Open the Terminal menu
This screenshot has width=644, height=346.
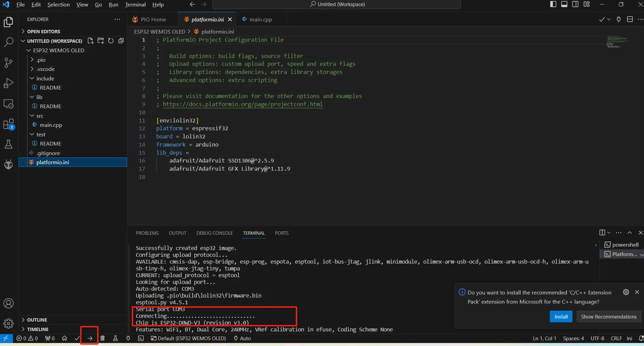click(x=135, y=4)
